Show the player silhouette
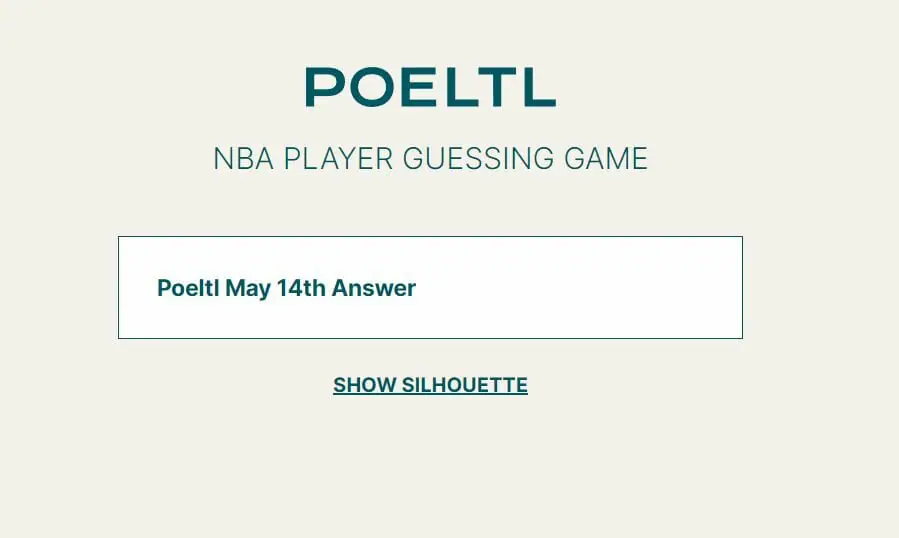This screenshot has width=899, height=538. tap(430, 385)
